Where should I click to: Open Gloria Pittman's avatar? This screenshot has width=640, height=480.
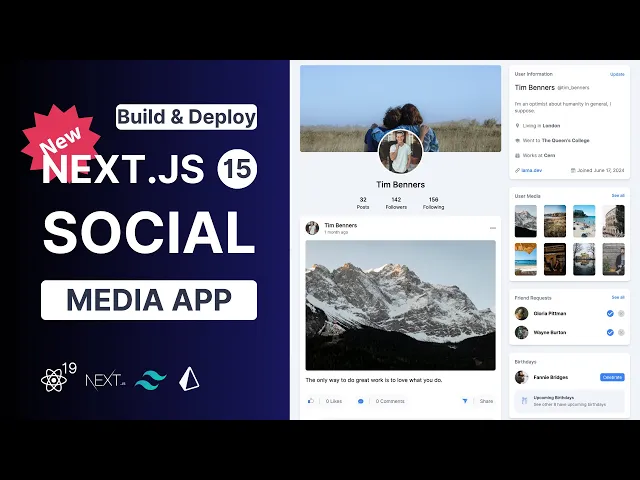click(521, 313)
